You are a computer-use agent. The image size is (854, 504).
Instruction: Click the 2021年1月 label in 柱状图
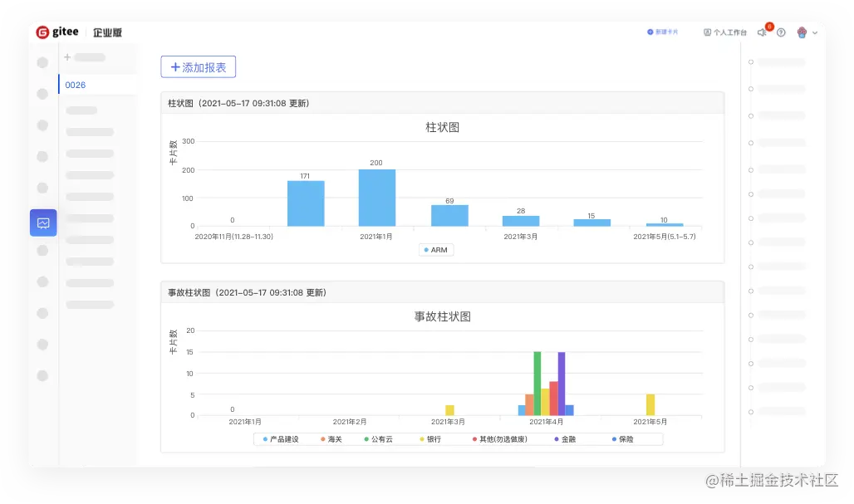tap(375, 237)
